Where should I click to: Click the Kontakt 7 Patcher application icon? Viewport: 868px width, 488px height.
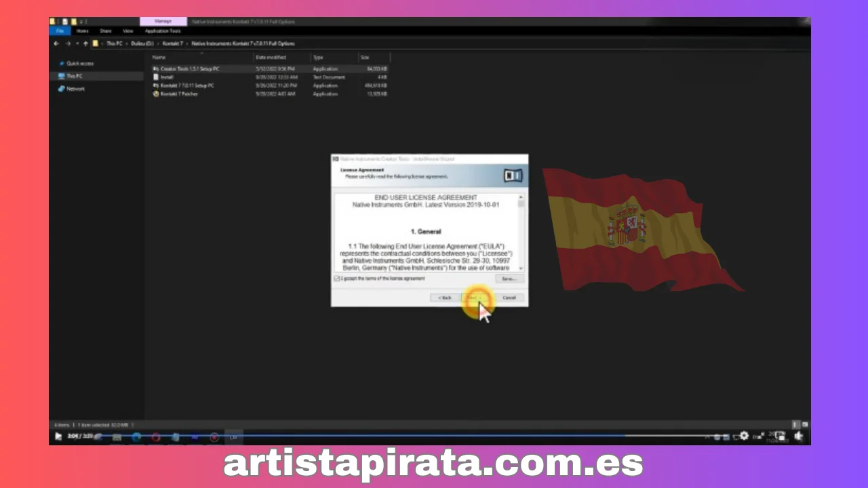pyautogui.click(x=156, y=94)
